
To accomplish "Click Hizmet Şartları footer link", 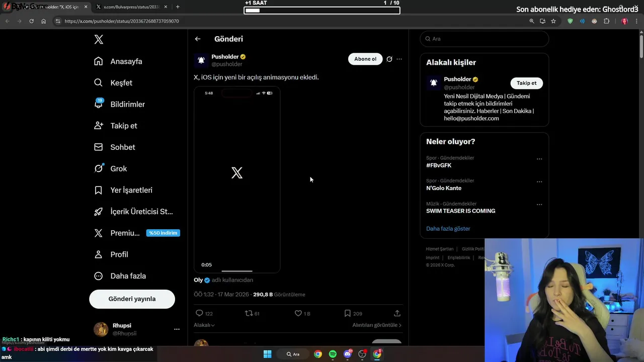I will (x=440, y=249).
